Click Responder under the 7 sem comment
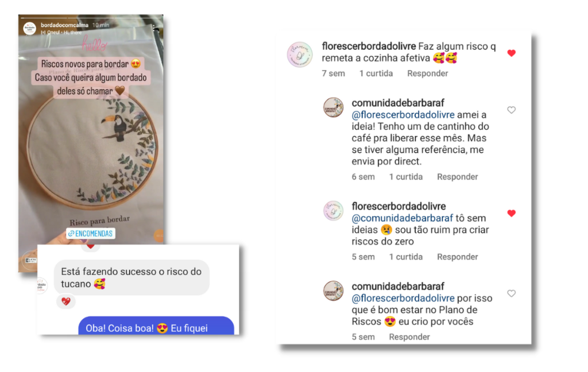588x372 pixels. click(x=427, y=73)
